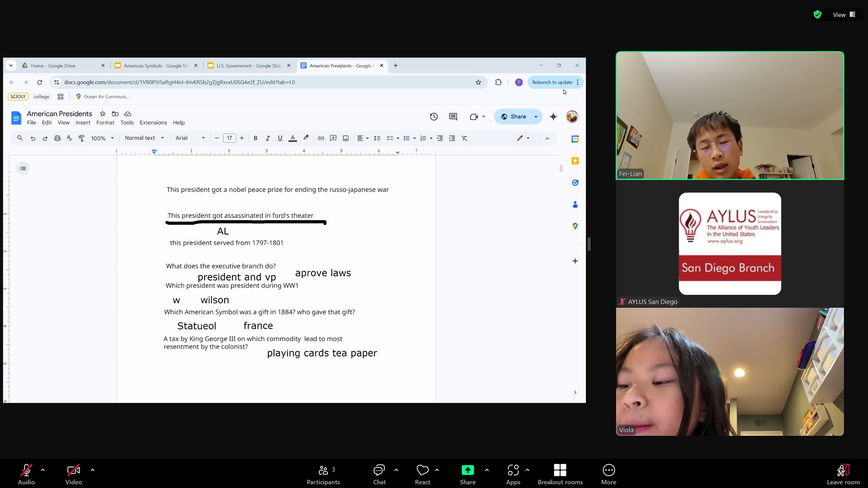Open the editing mode pencil dropdown
The width and height of the screenshot is (868, 488).
click(x=523, y=138)
